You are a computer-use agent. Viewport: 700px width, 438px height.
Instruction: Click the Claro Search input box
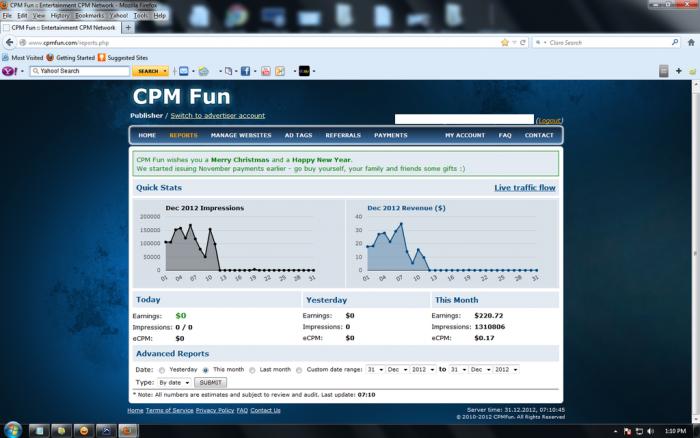607,42
